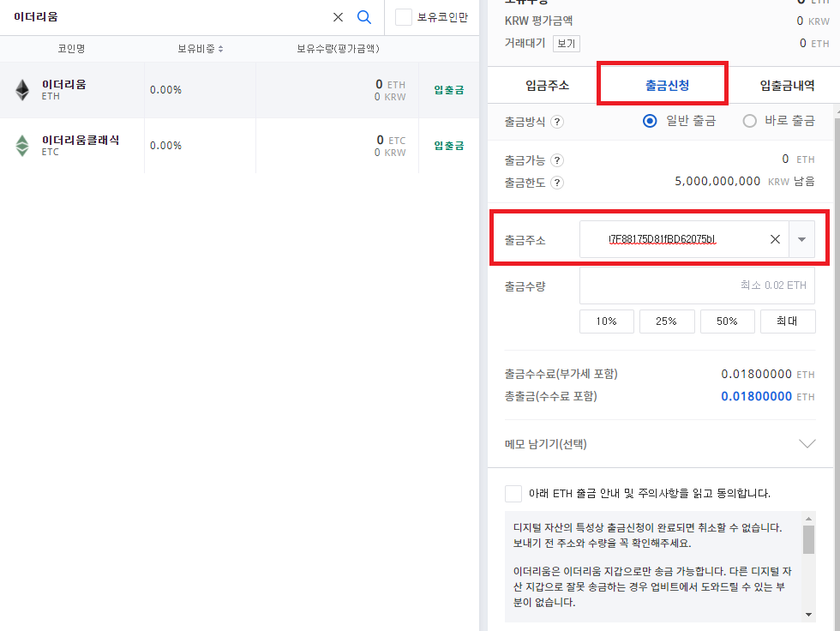Click the Ethereum ETH coin logo

22,90
